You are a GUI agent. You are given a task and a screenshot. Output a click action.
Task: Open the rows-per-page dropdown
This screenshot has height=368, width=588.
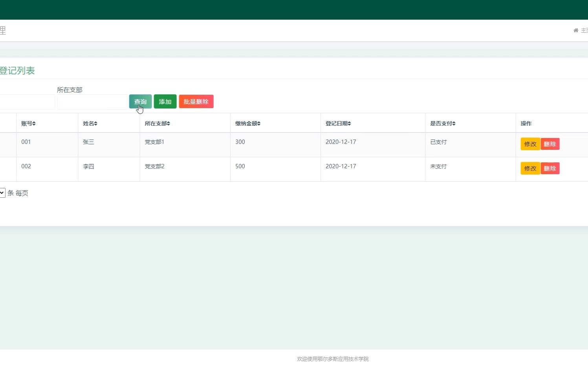point(2,193)
